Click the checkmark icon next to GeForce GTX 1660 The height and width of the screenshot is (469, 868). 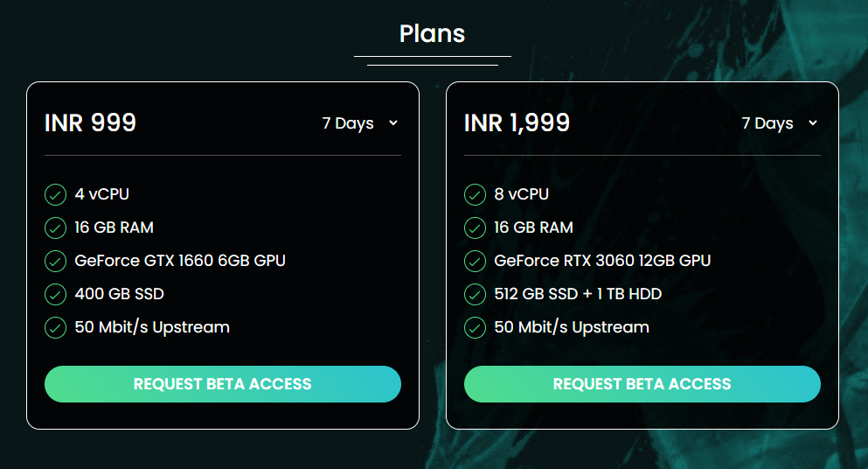(x=55, y=261)
